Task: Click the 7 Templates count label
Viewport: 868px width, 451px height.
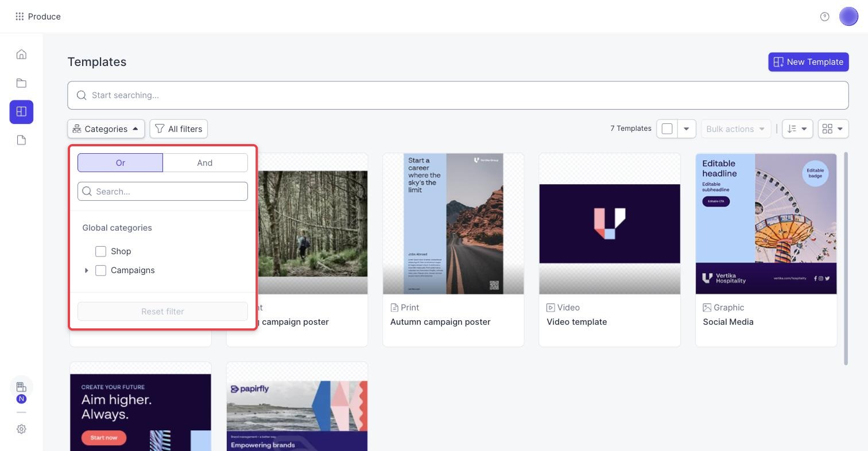Action: coord(631,129)
